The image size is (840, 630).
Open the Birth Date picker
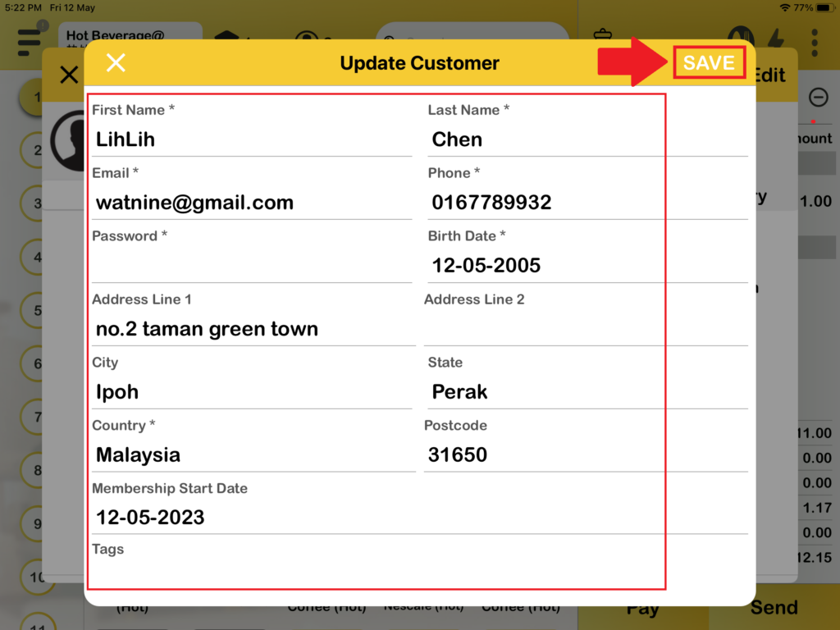[x=587, y=266]
